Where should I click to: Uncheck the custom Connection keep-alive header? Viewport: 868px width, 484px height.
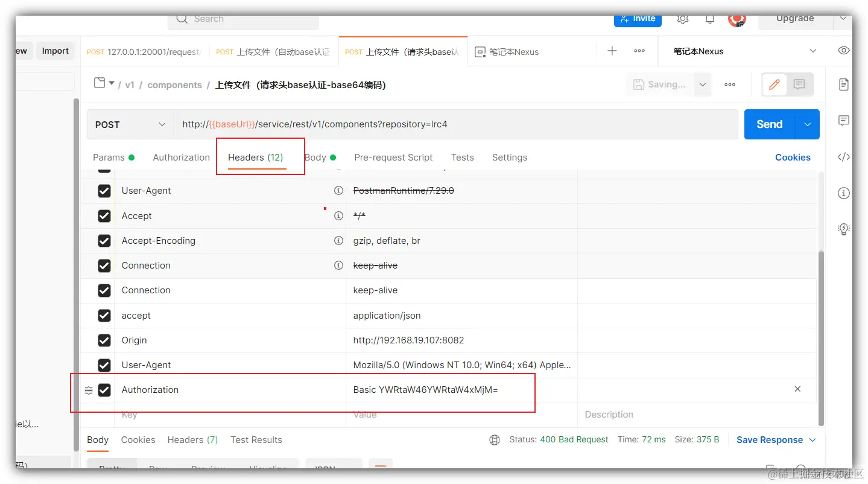click(x=104, y=290)
